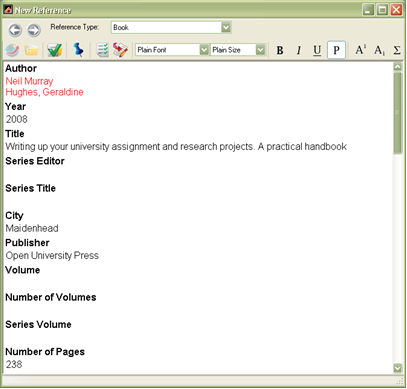Click the publisher Open University Press
This screenshot has height=389, width=407.
click(x=52, y=256)
